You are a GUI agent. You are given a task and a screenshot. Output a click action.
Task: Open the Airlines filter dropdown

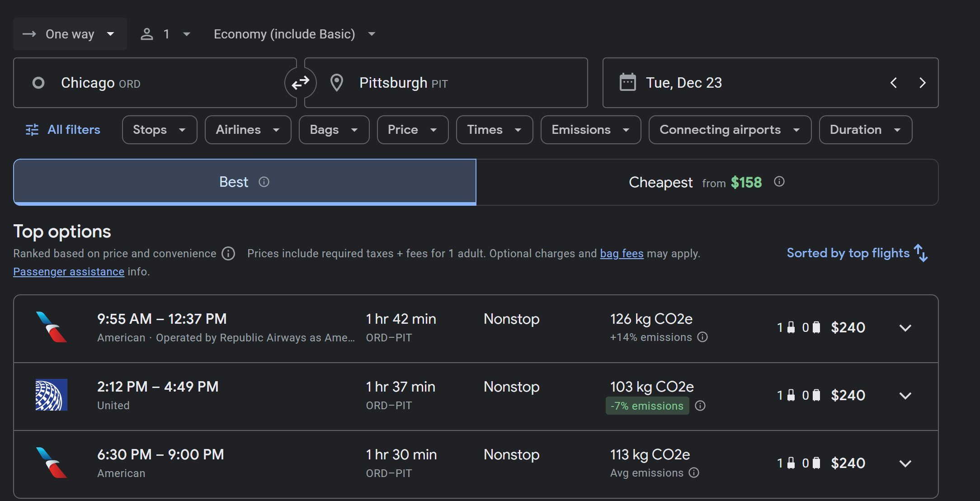(248, 130)
